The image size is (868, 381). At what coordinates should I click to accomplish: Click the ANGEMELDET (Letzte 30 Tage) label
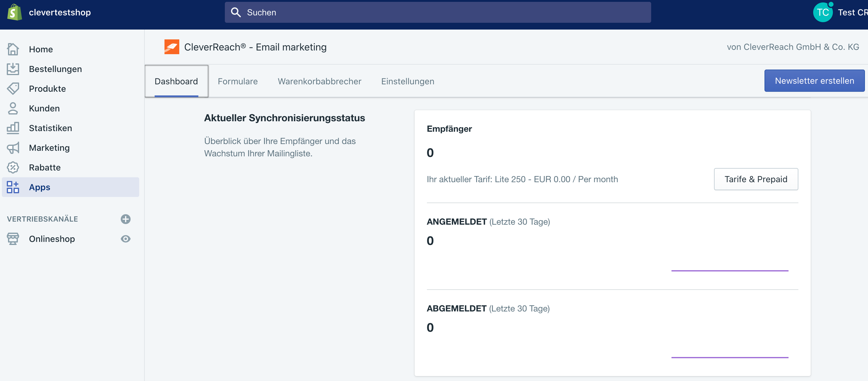(x=488, y=222)
